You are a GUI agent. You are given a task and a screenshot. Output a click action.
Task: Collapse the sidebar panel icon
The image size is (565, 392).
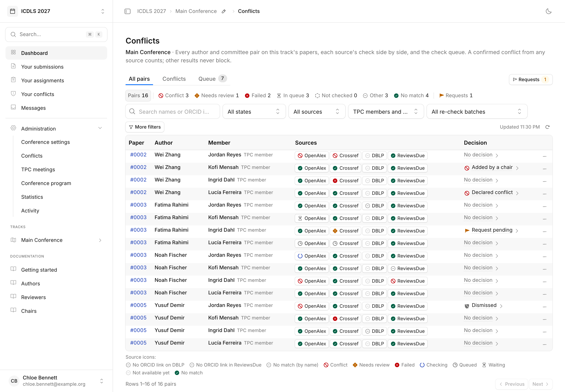click(127, 11)
